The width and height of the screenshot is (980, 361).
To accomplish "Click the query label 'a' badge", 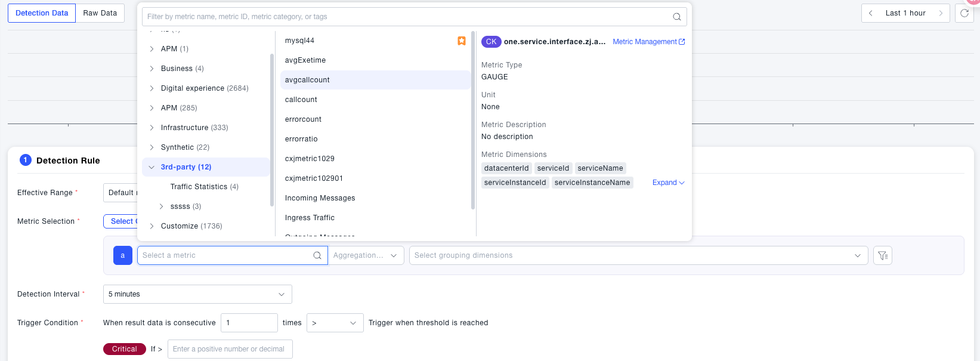I will (x=123, y=255).
